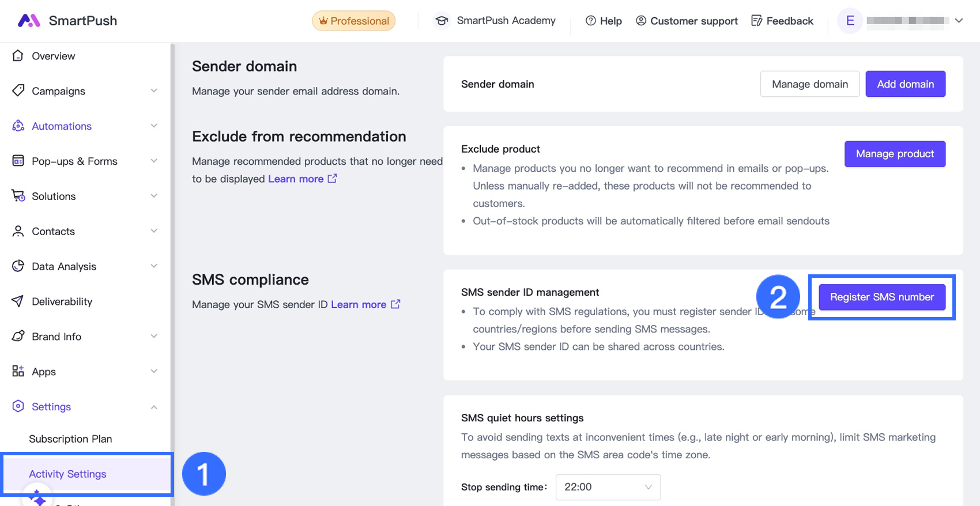Collapse the Settings section chevron
This screenshot has height=506, width=980.
154,407
